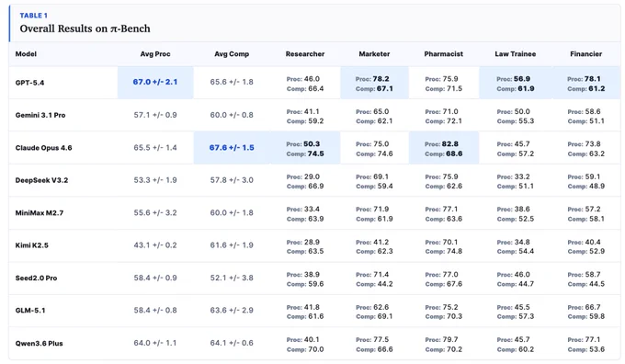
Task: Click GLM-5.1 Financier 'Proc: 66.7'
Action: pos(584,307)
